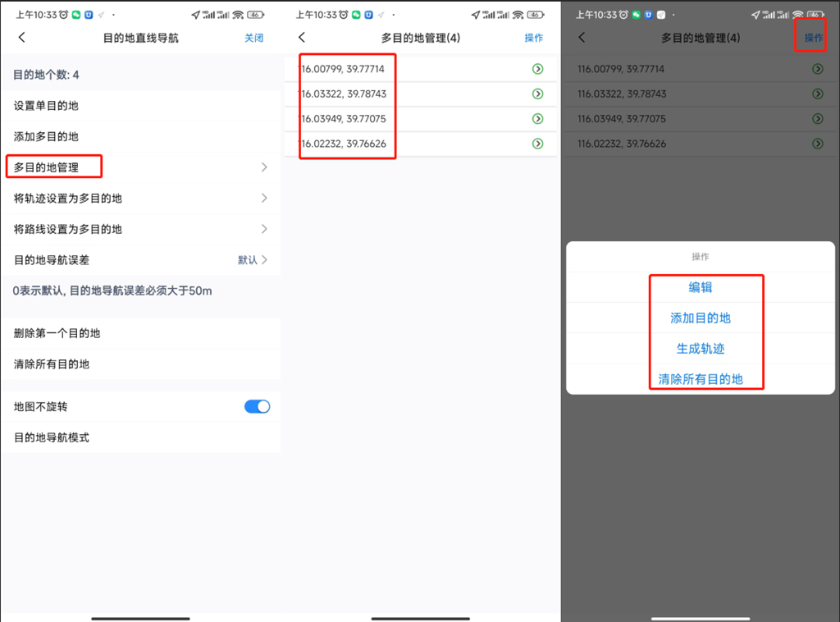840x622 pixels.
Task: Open green arrow for 116.03322 in middle screen
Action: point(537,94)
